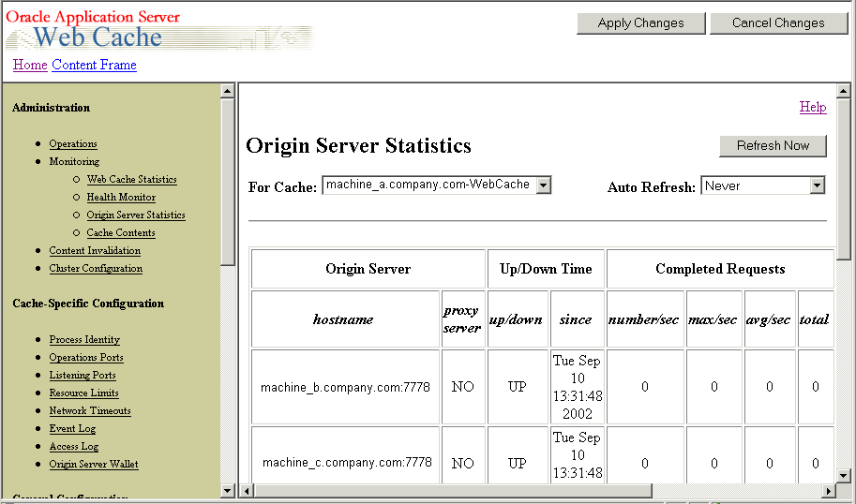Click the content vertical scrollbar thumb
The image size is (856, 504).
click(843, 180)
